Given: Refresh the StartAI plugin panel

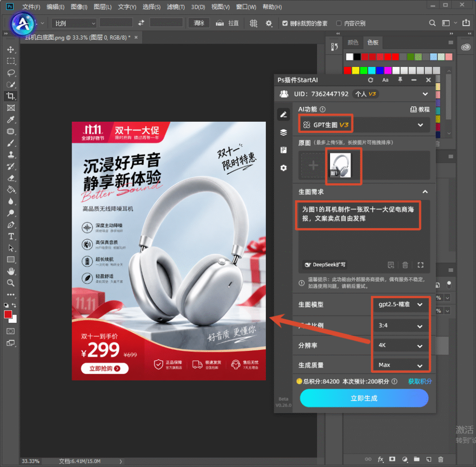Looking at the screenshot, I should click(370, 80).
